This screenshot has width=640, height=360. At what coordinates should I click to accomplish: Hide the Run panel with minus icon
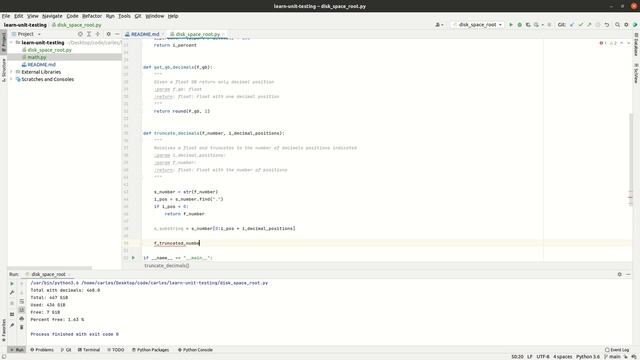click(628, 274)
